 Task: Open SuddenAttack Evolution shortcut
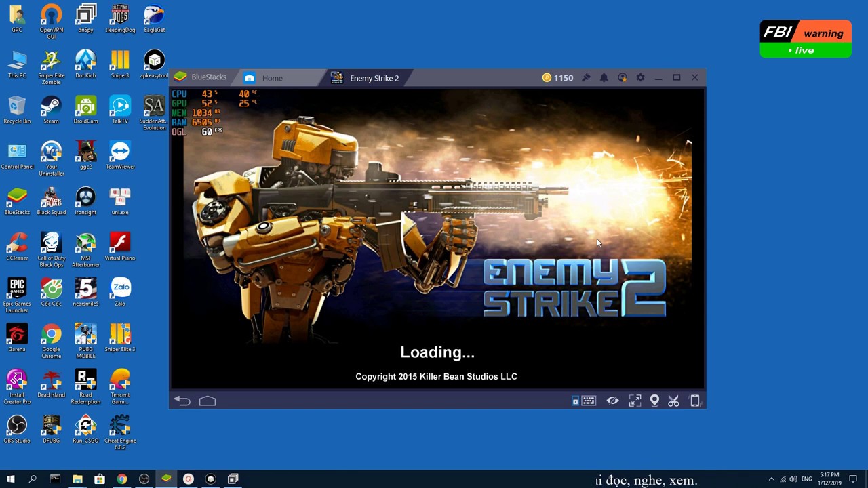[155, 113]
